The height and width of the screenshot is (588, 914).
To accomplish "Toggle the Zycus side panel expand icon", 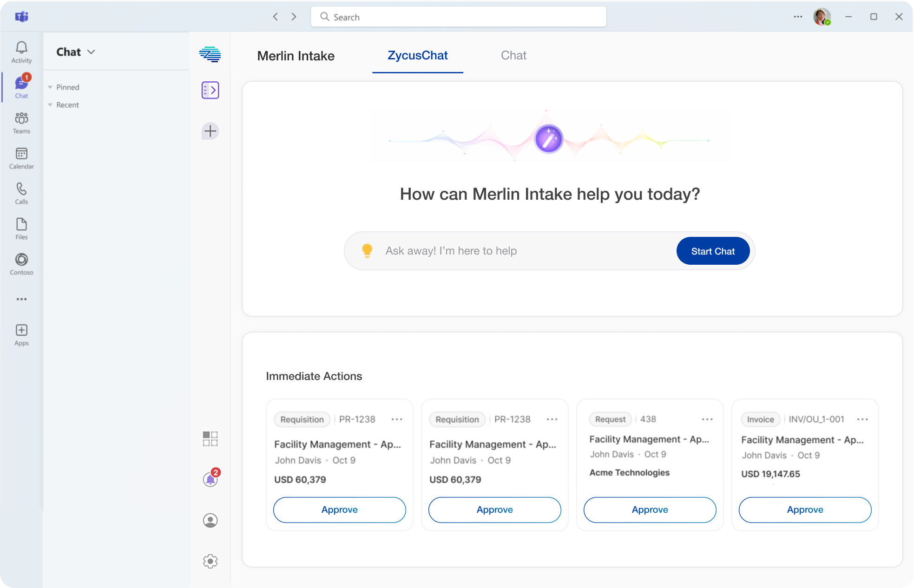I will pyautogui.click(x=210, y=90).
